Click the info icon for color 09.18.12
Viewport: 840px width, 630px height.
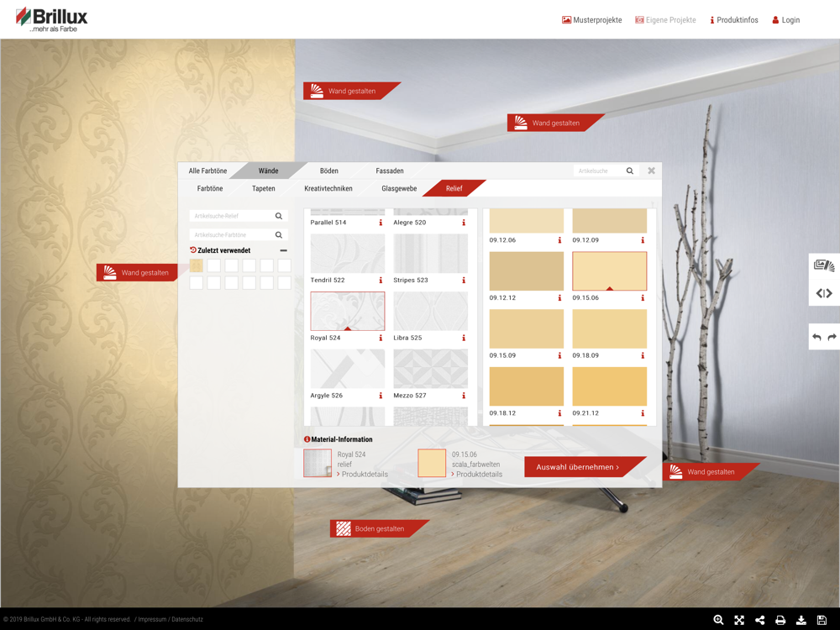coord(559,413)
